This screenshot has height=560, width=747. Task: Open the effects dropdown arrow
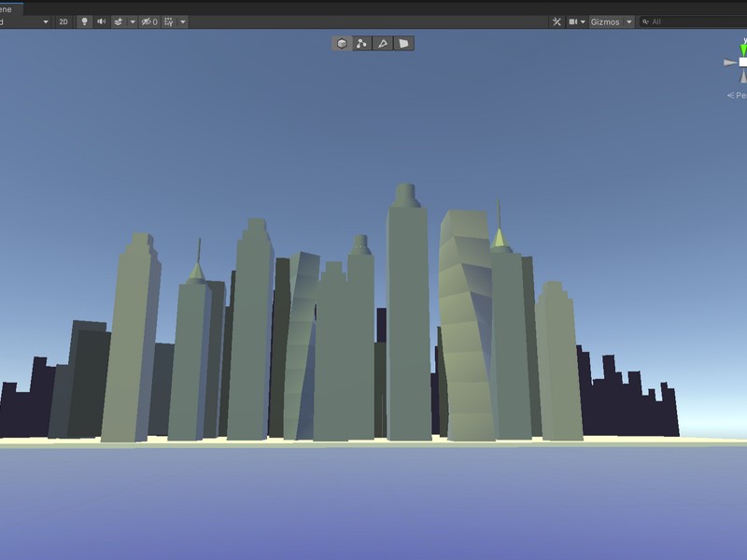(134, 21)
